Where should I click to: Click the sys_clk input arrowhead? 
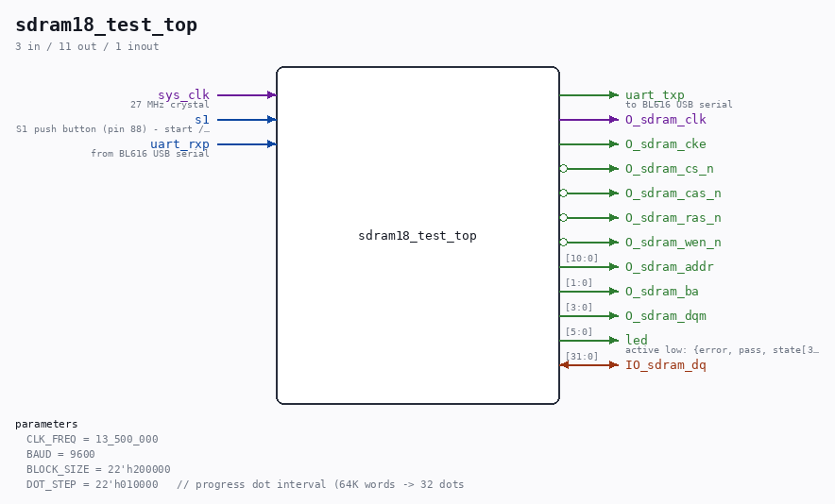[x=272, y=95]
